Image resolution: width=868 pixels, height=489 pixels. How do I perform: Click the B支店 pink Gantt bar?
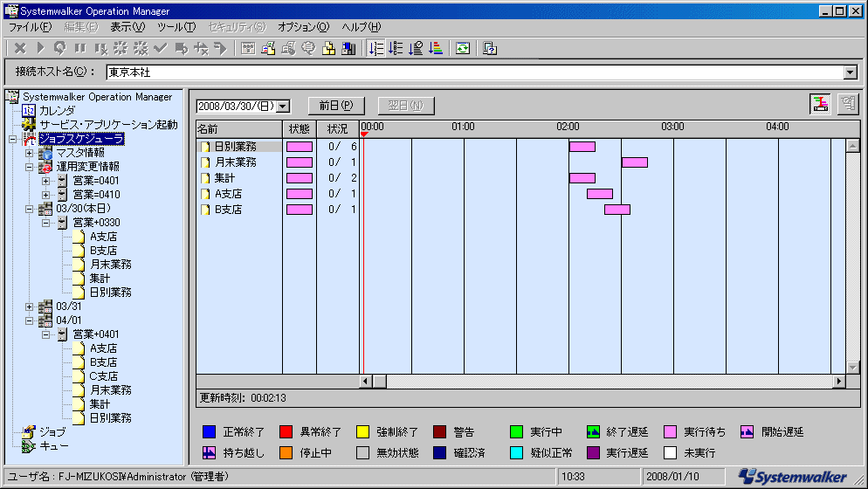[617, 210]
